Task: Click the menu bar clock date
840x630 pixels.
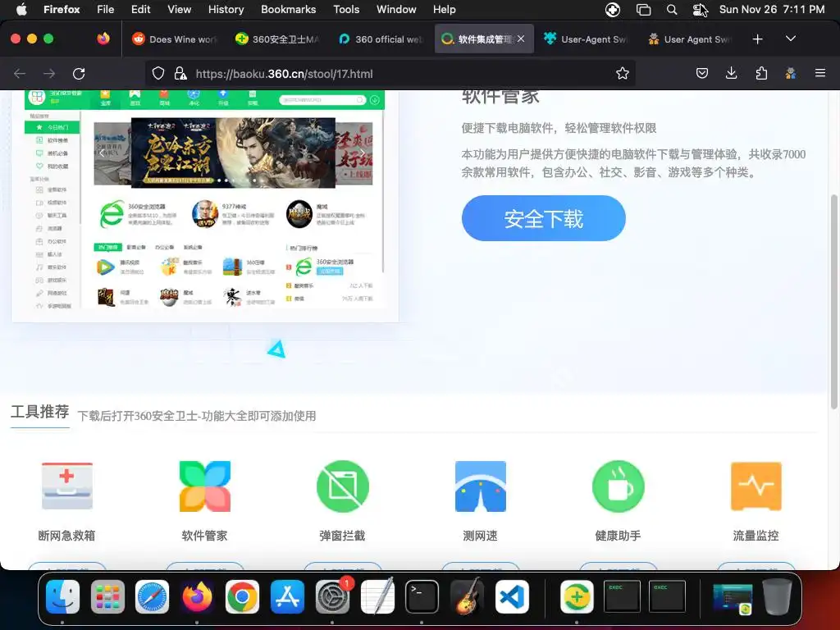Action: click(771, 9)
